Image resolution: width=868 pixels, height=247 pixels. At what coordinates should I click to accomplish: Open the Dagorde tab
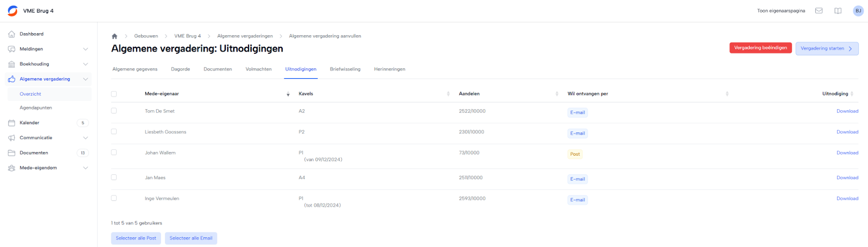180,69
